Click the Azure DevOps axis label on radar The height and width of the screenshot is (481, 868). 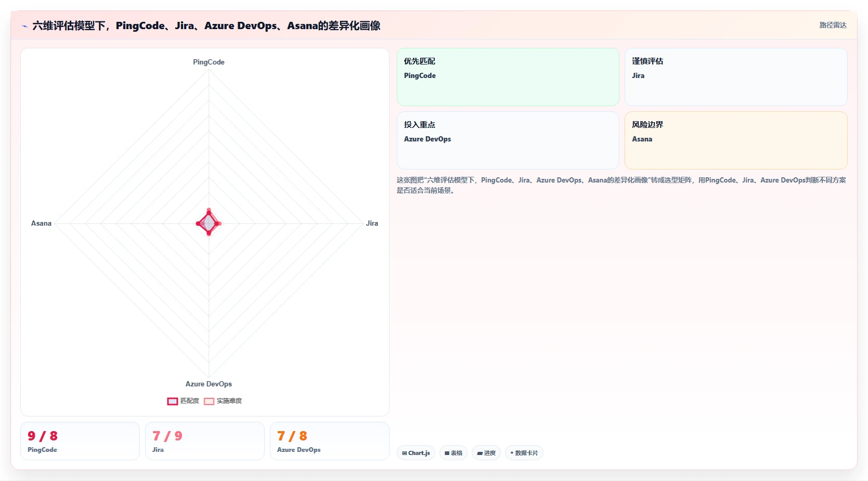pos(209,384)
